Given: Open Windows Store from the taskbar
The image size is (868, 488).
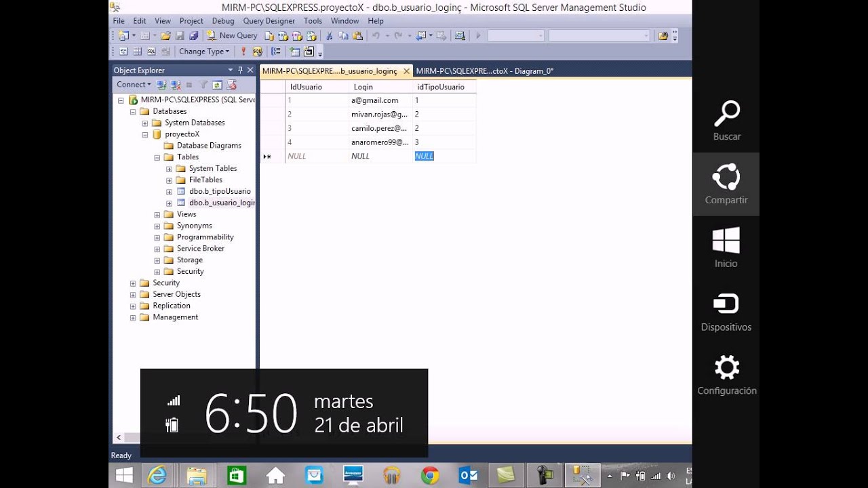Looking at the screenshot, I should [236, 476].
